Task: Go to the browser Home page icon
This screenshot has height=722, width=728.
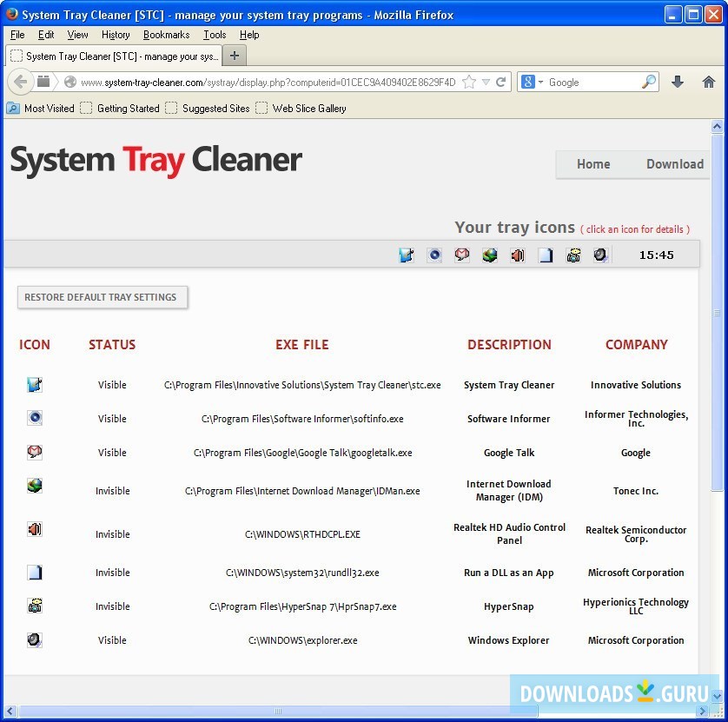Action: pyautogui.click(x=709, y=83)
